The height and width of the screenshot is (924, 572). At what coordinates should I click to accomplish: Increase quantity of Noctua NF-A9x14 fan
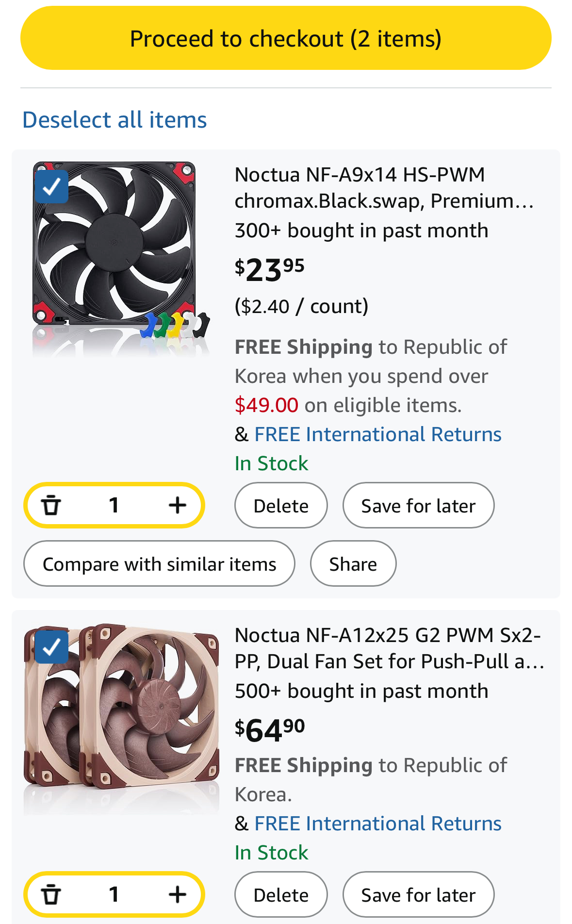178,505
